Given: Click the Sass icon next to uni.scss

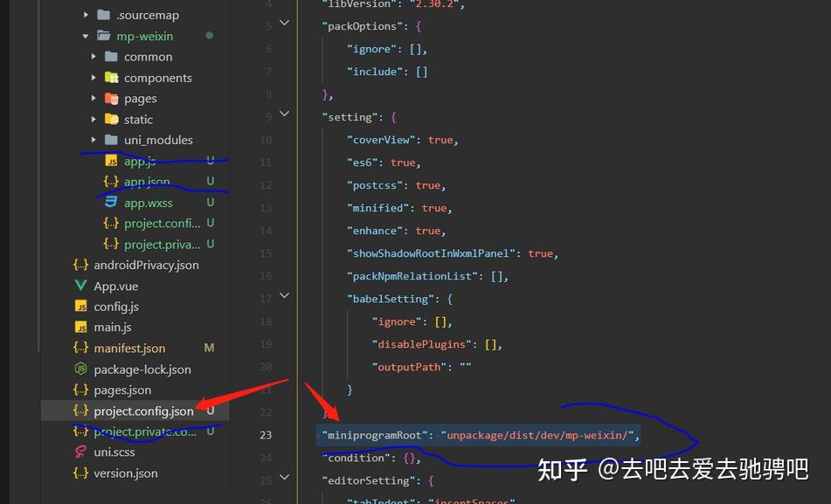Looking at the screenshot, I should pyautogui.click(x=83, y=452).
